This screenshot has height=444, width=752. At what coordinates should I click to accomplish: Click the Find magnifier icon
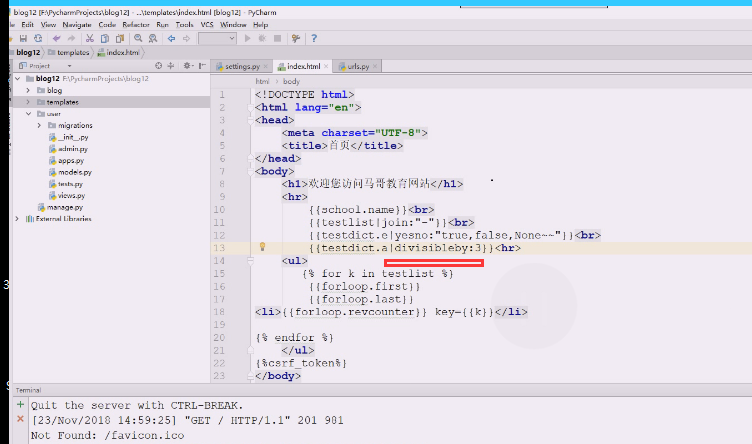[138, 38]
